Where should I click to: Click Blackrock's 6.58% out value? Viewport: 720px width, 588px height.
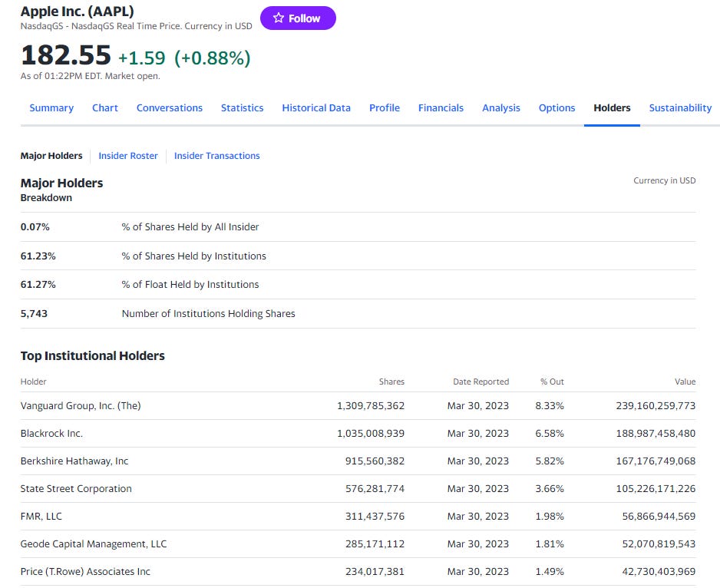549,433
